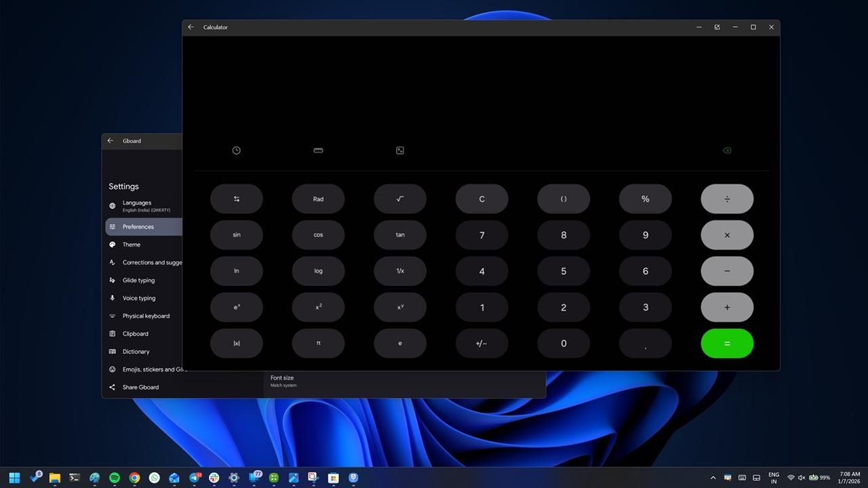Tap the green backspace icon
This screenshot has width=868, height=488.
click(727, 150)
